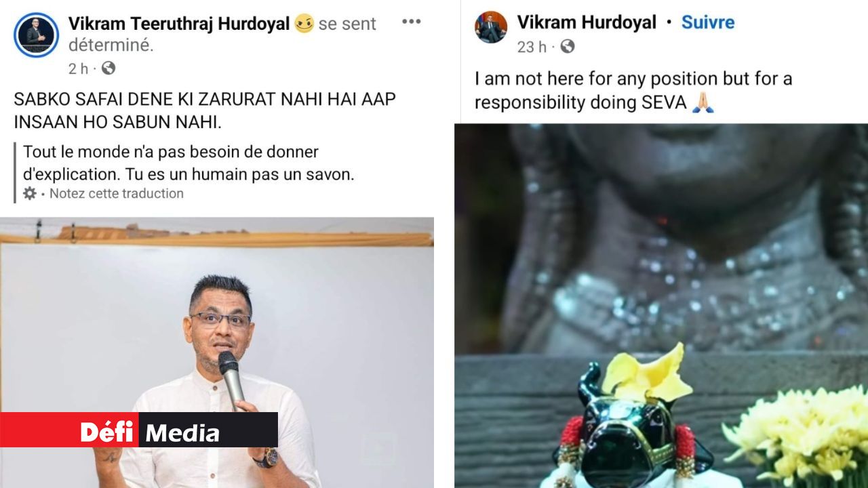Click the SABKO SAFAI DENE post text
868x488 pixels.
click(x=205, y=111)
